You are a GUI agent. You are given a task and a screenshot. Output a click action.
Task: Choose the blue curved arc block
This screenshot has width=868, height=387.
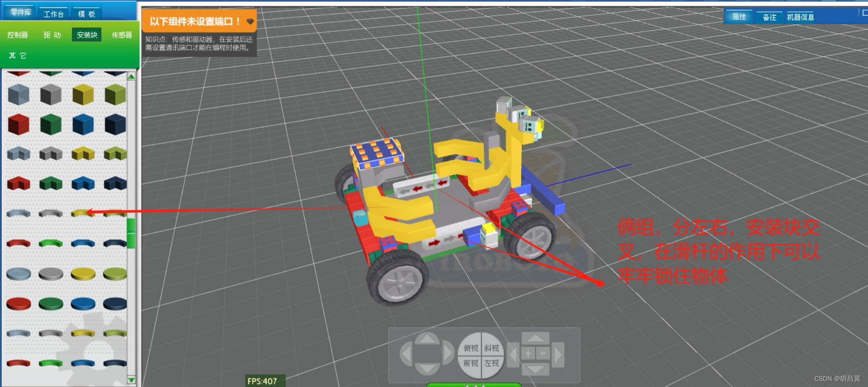point(83,243)
